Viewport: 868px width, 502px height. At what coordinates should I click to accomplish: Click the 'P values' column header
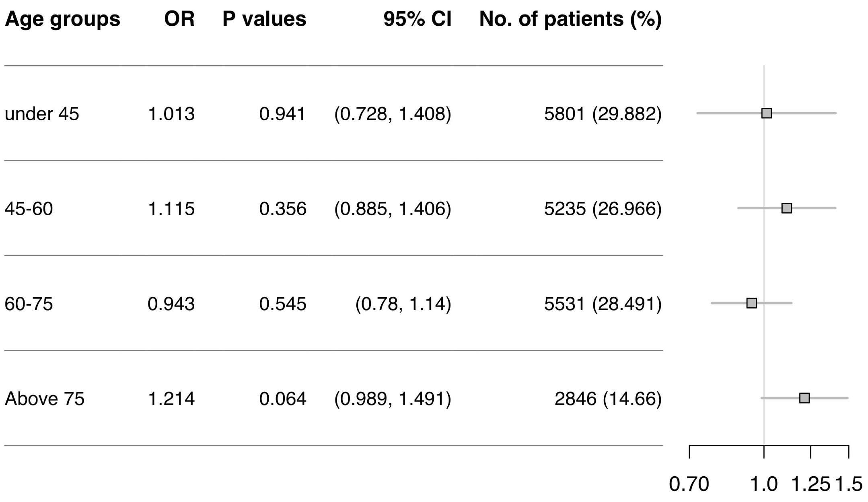pyautogui.click(x=264, y=19)
